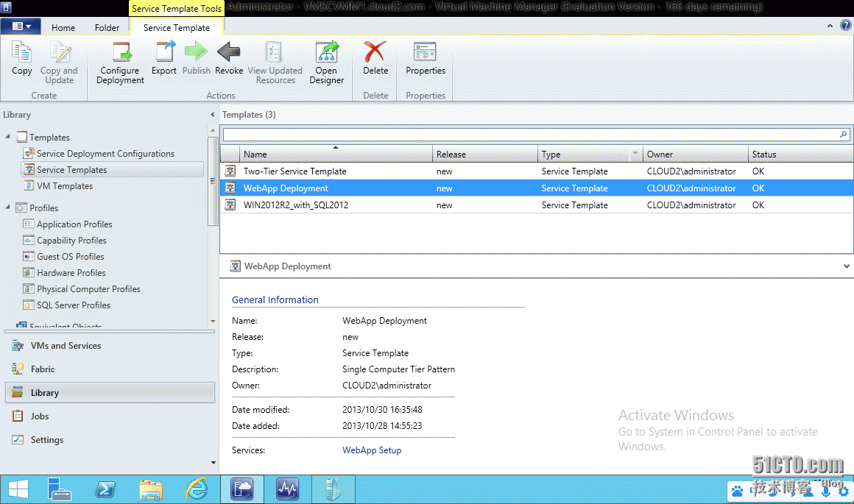The image size is (854, 504).
Task: Open File Explorer from the taskbar
Action: point(151,489)
